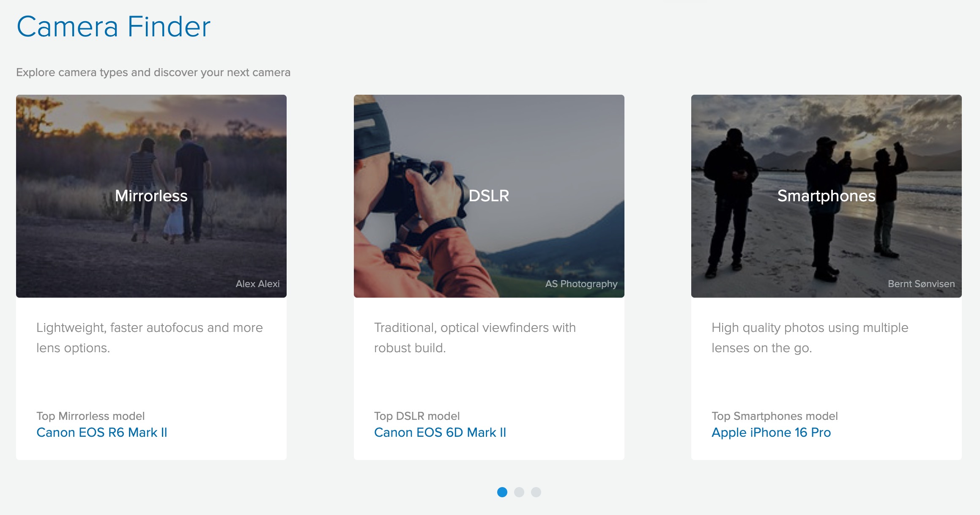This screenshot has height=515, width=980.
Task: Click the DSLR title overlay
Action: click(x=489, y=196)
